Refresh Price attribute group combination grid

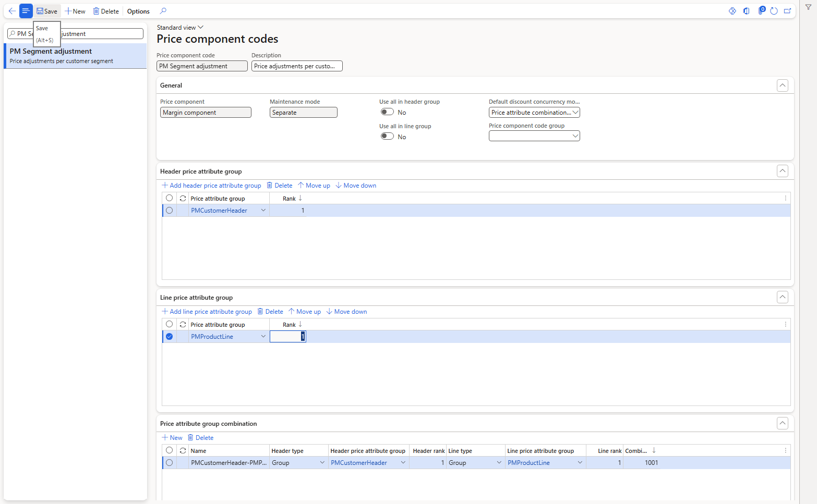[183, 451]
